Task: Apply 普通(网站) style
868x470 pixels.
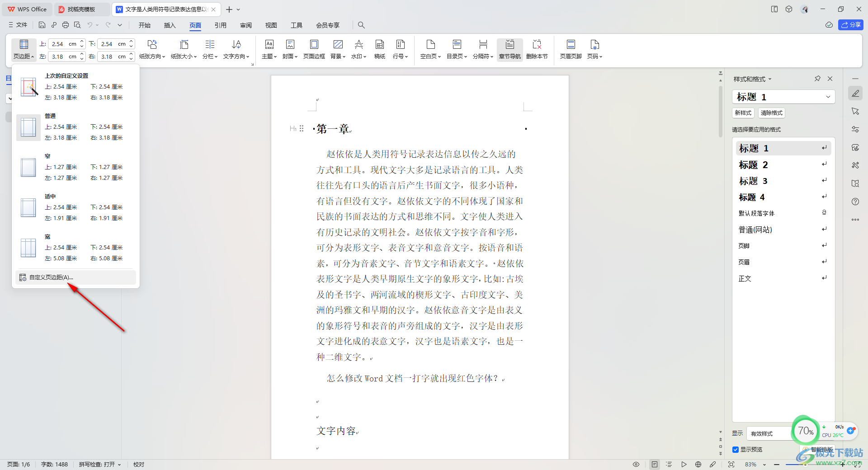Action: point(783,230)
